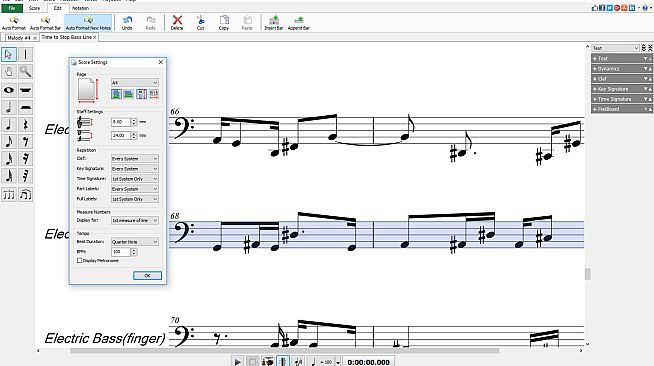The width and height of the screenshot is (654, 366).
Task: Open the Time Signature repetition dropdown
Action: click(x=135, y=179)
